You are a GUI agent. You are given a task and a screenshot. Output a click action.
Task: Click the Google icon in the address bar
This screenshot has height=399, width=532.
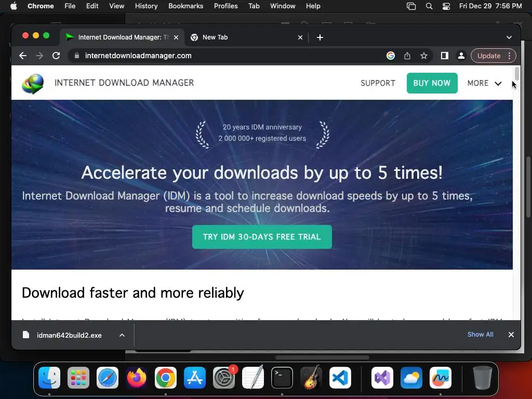tap(391, 56)
